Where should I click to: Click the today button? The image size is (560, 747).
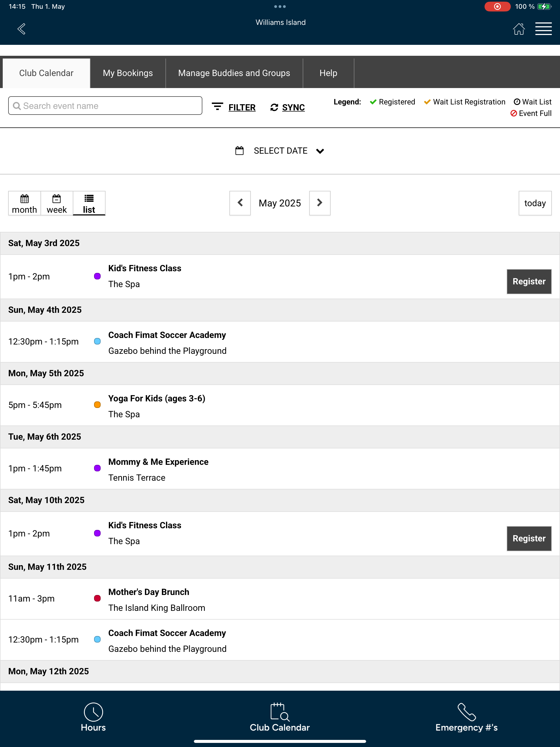pos(535,203)
